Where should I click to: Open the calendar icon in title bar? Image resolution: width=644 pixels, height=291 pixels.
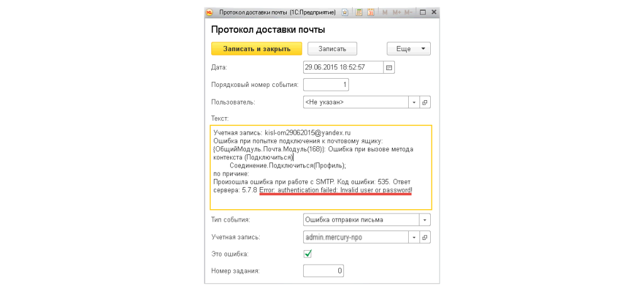pos(370,12)
